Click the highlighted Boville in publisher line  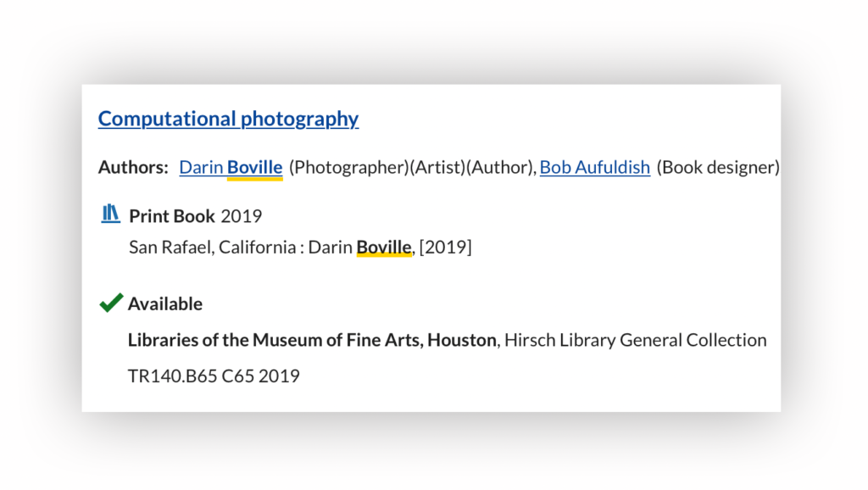pos(384,247)
